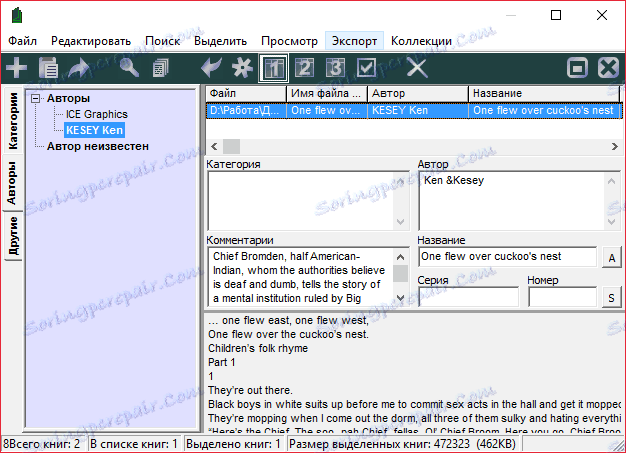Click Выделено книг: 1 status entry
This screenshot has width=626, height=453.
click(x=234, y=444)
